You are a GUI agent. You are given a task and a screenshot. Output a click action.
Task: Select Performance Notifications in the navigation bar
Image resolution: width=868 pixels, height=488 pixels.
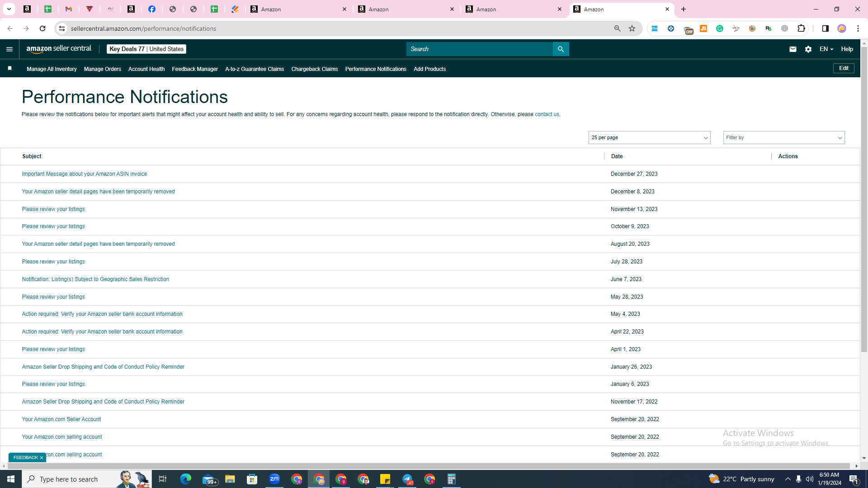(x=376, y=69)
